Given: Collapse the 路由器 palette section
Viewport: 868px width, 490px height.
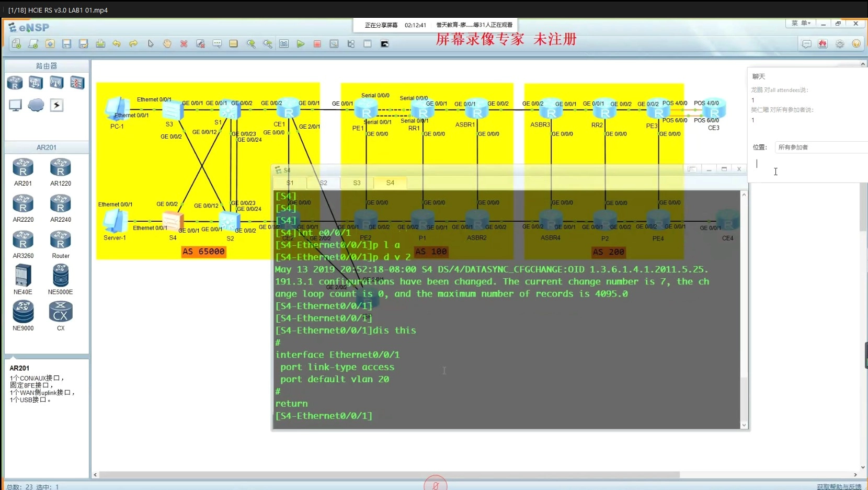Looking at the screenshot, I should [46, 65].
